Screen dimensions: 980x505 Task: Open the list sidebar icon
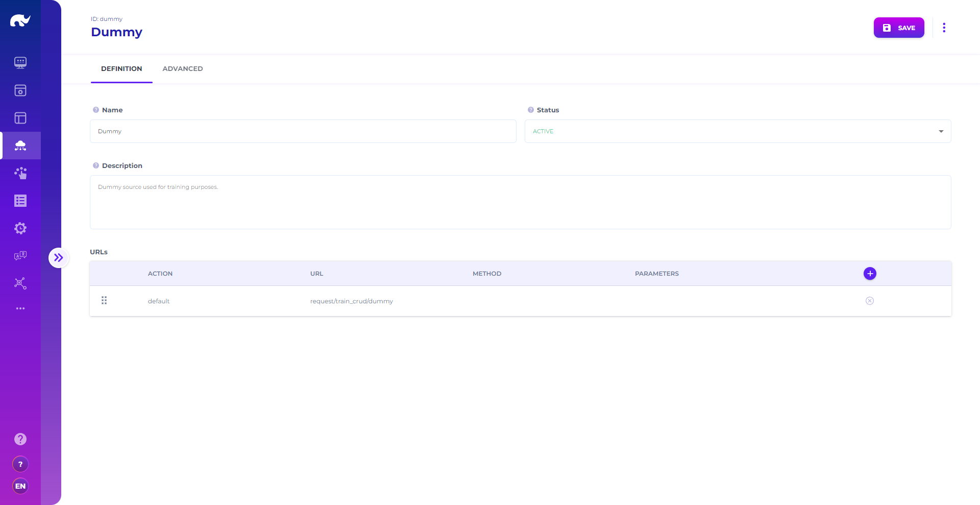point(20,201)
